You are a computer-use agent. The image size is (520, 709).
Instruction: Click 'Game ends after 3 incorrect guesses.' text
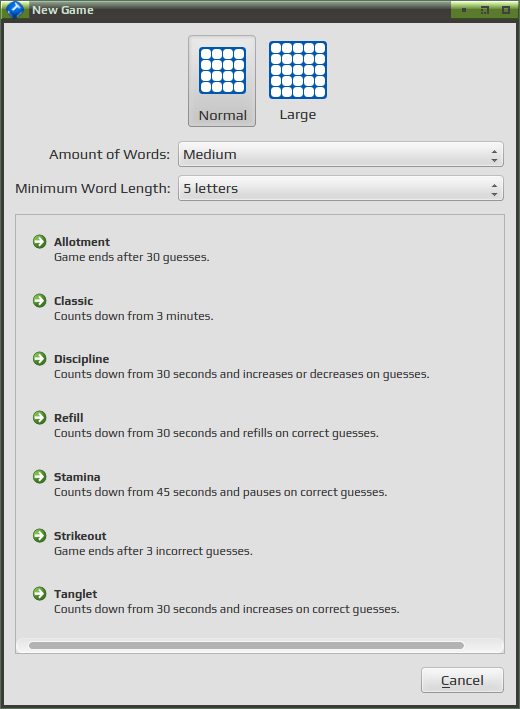coord(153,551)
